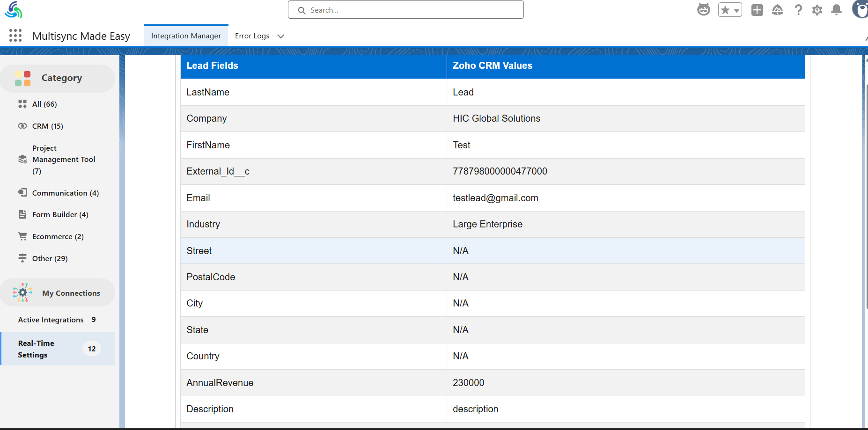Image resolution: width=868 pixels, height=430 pixels.
Task: Click the Salesforce Help question mark icon
Action: 798,10
